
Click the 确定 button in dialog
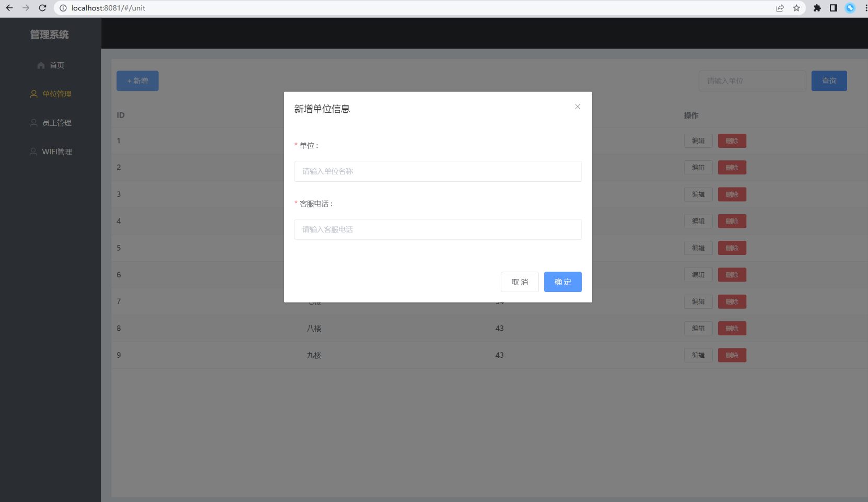click(x=562, y=282)
